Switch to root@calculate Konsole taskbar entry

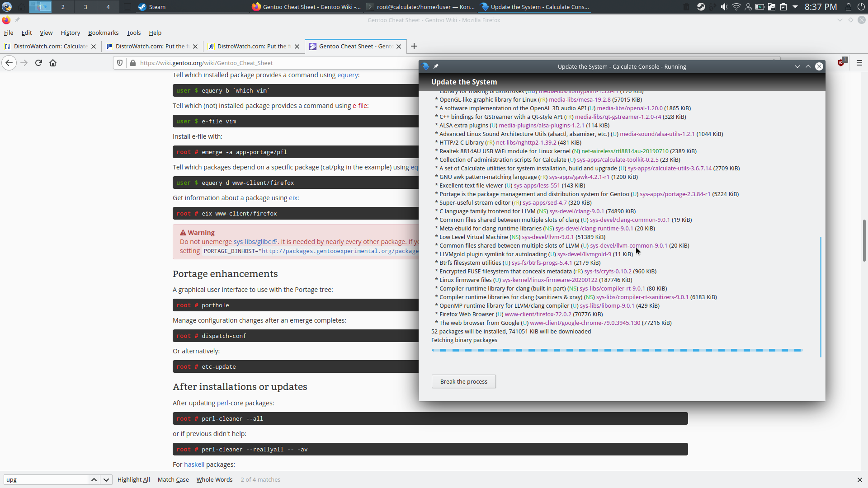(x=420, y=7)
